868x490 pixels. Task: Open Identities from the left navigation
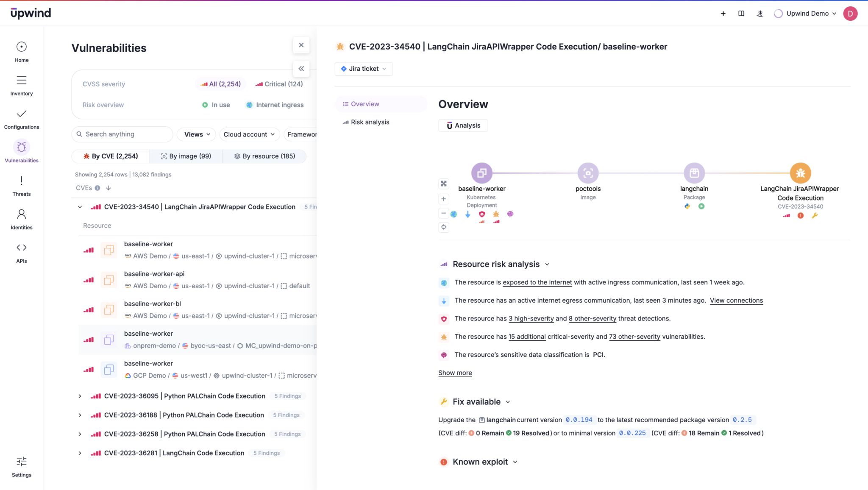22,219
